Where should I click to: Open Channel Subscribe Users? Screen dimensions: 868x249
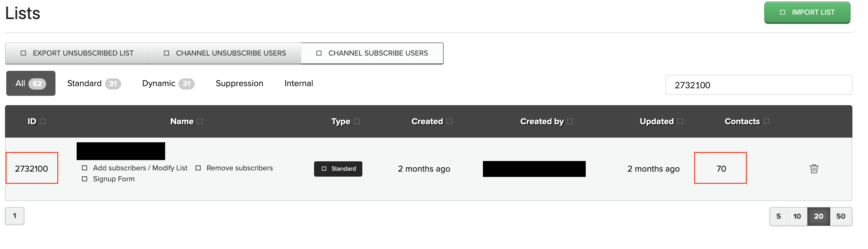click(372, 53)
